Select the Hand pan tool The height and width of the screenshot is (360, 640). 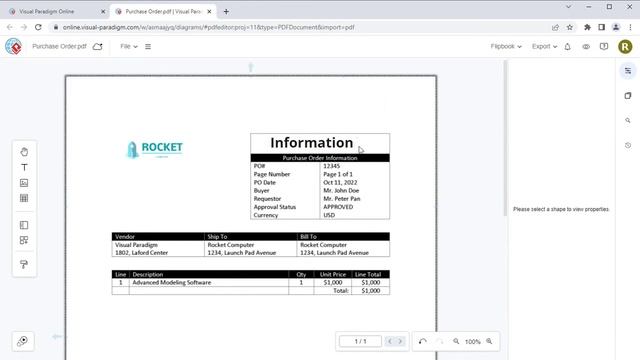pyautogui.click(x=24, y=152)
